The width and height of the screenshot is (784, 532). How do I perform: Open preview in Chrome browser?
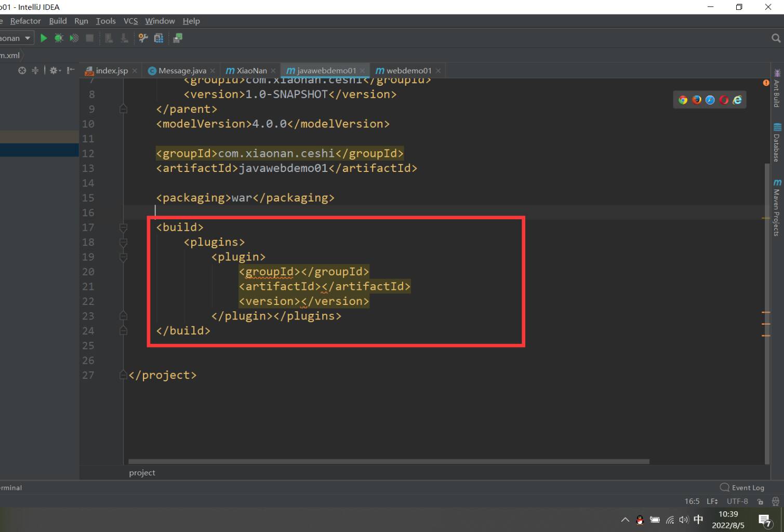pyautogui.click(x=683, y=100)
